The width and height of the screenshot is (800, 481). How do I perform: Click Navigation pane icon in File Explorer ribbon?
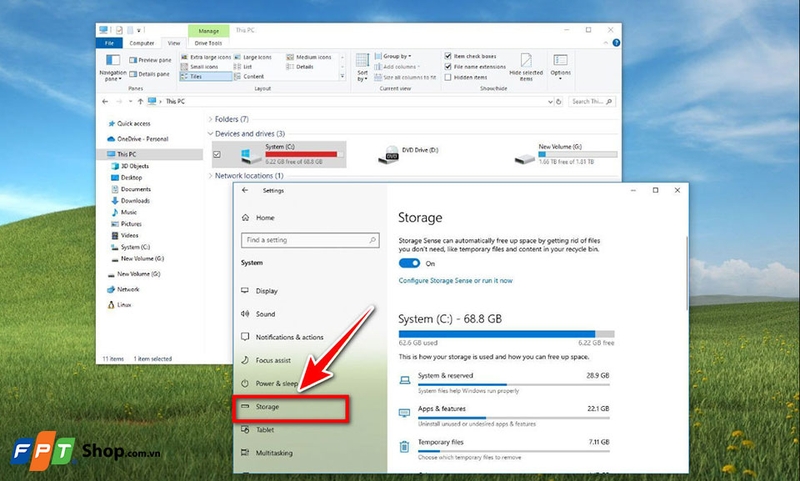[x=113, y=67]
